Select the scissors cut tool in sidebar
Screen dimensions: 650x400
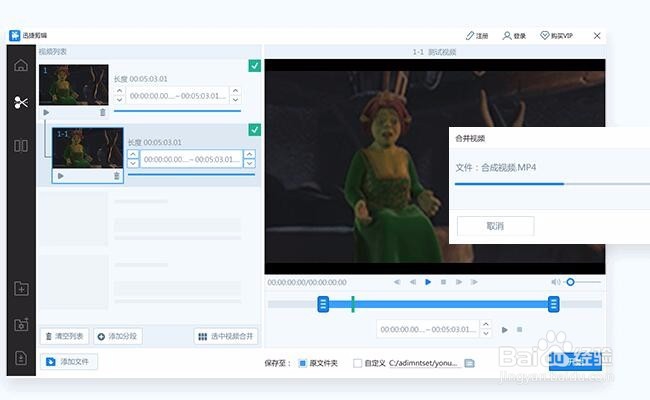(21, 102)
